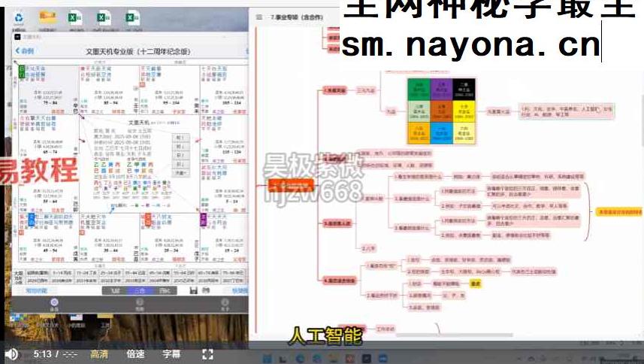Viewport: 644px width, 364px height.
Task: Open the middle bottom navigation tab in 文墨天机
Action: point(140,305)
